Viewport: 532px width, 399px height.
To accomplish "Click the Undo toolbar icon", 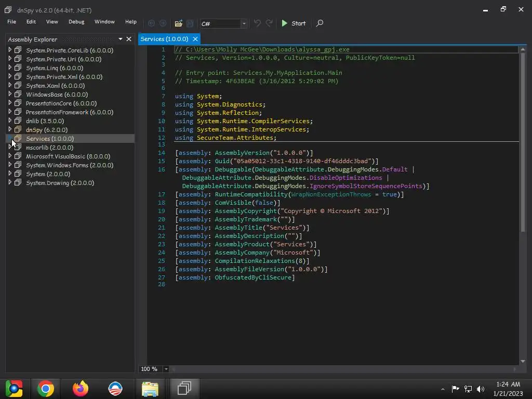I will (x=258, y=23).
